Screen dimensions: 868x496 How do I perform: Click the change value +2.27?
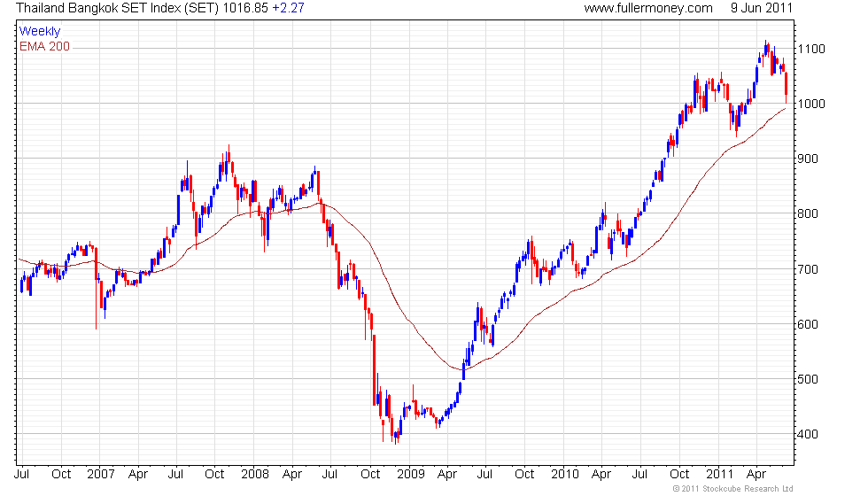click(288, 8)
